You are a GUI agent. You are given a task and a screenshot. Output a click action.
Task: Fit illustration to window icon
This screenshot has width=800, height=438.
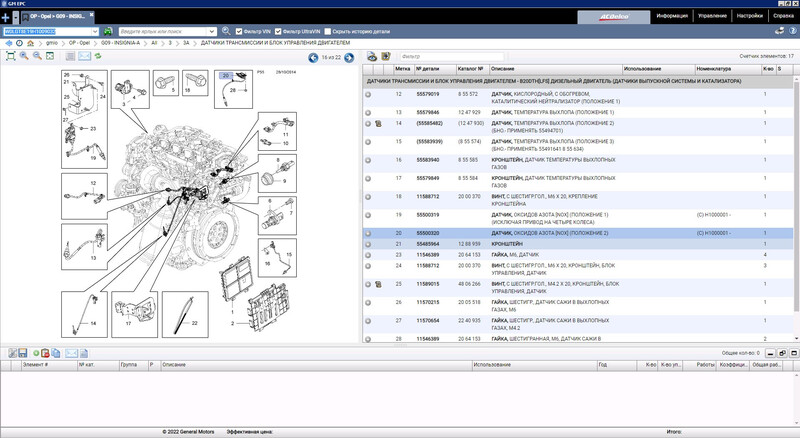click(10, 56)
